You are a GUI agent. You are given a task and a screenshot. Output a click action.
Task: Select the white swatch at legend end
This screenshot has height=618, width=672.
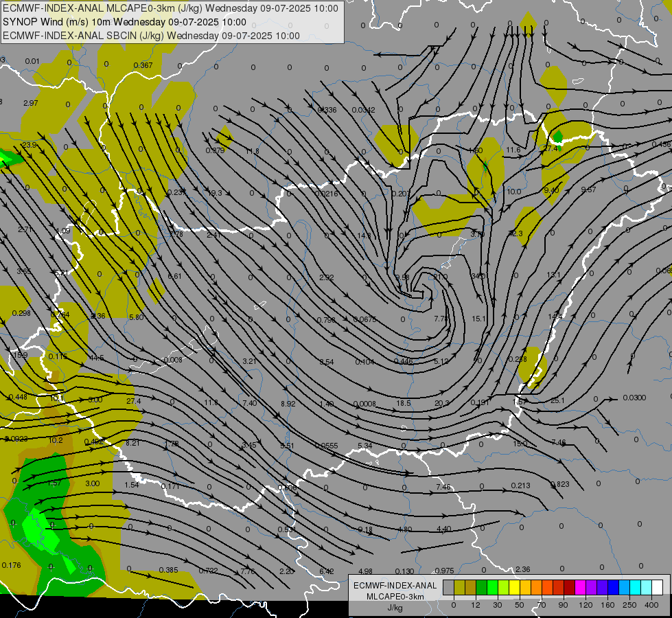[x=658, y=588]
